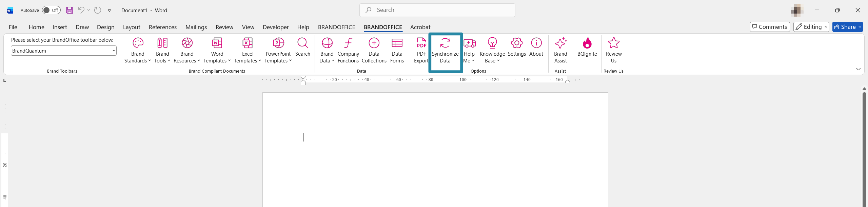The height and width of the screenshot is (207, 868).
Task: Open the Acrobat tab
Action: tap(420, 27)
